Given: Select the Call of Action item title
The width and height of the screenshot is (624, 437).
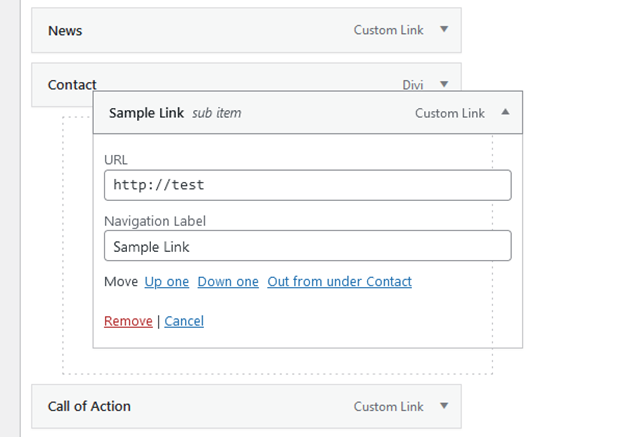Looking at the screenshot, I should (89, 406).
